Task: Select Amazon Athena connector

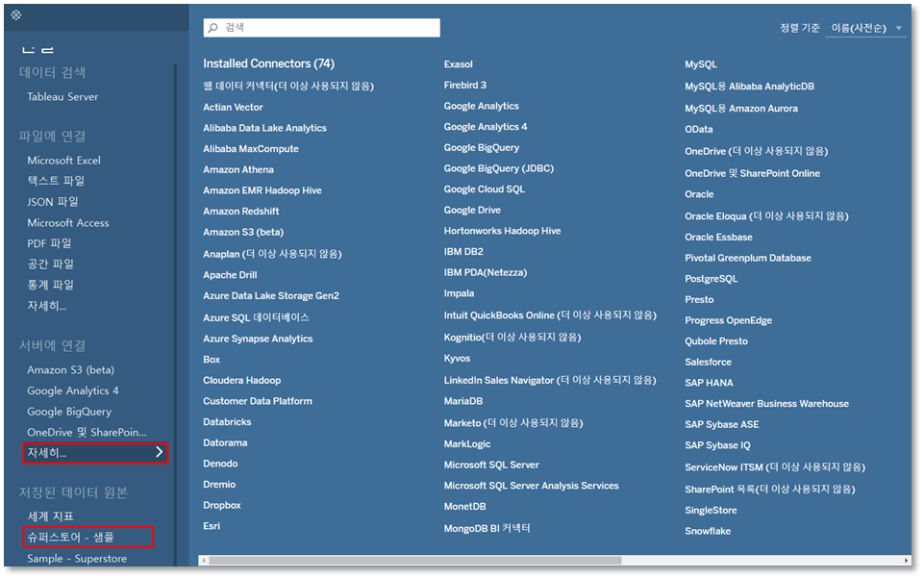Action: click(238, 170)
